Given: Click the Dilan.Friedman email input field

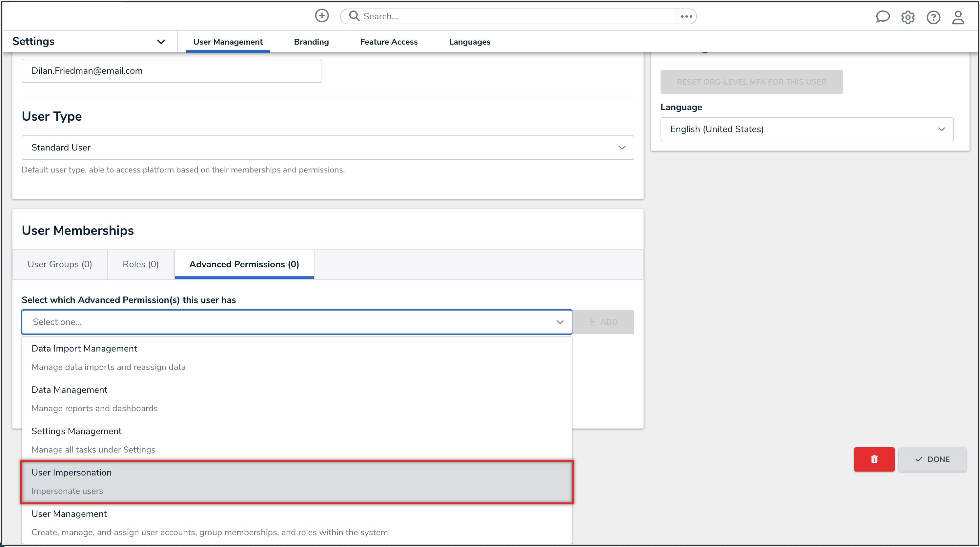Looking at the screenshot, I should click(x=171, y=71).
